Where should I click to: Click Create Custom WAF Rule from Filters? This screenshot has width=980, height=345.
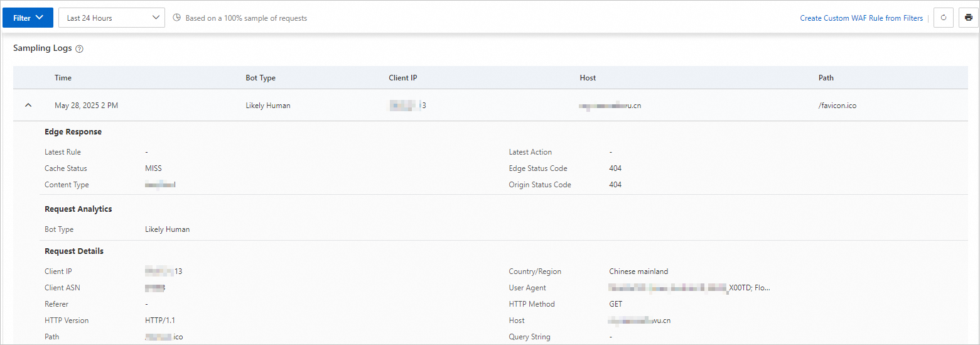tap(861, 18)
